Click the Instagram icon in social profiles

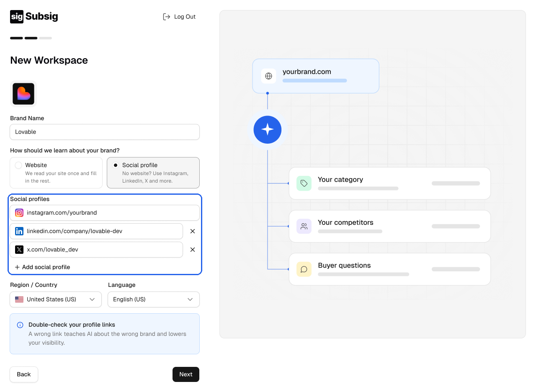[x=19, y=213]
